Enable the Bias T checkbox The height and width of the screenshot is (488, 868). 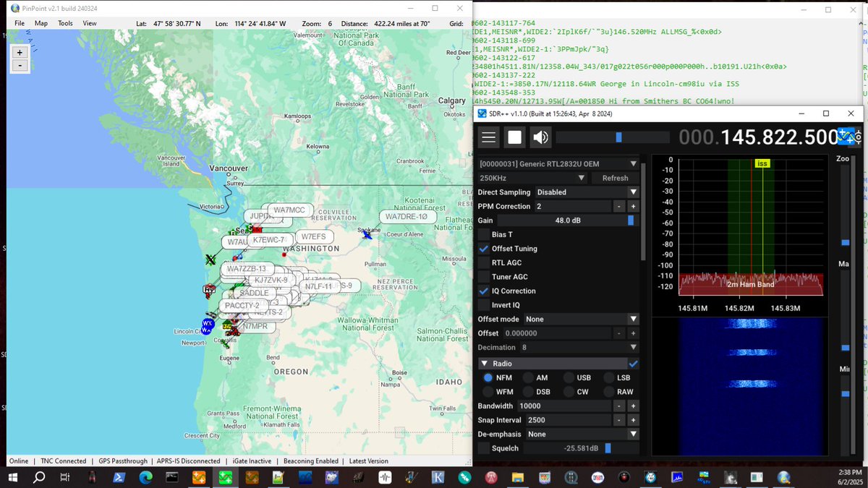coord(484,234)
